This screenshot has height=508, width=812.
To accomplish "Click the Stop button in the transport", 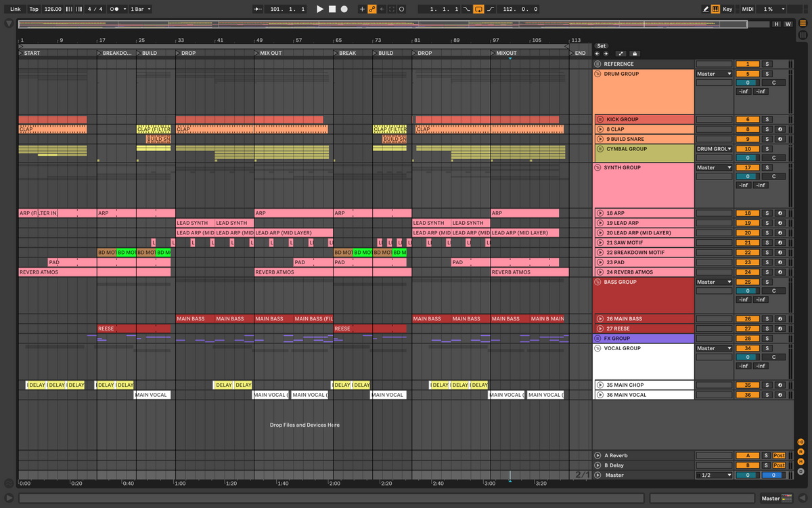I will click(x=332, y=9).
